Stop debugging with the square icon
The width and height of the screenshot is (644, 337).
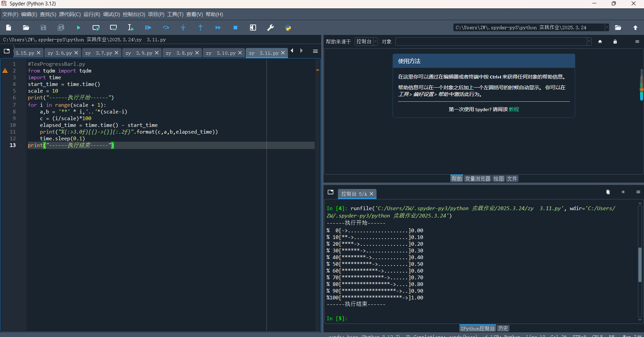[x=236, y=28]
